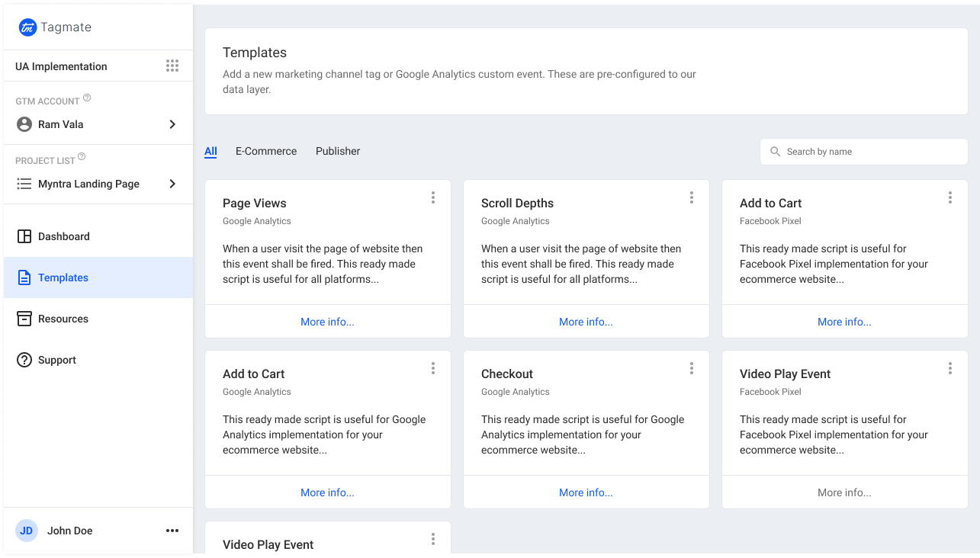The height and width of the screenshot is (558, 980).
Task: Open Support in the sidebar
Action: pos(98,360)
